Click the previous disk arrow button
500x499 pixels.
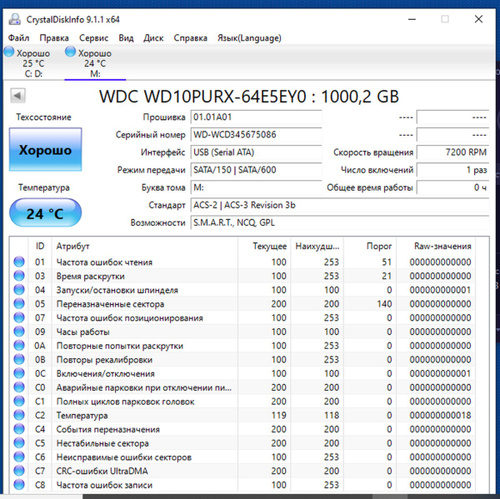[18, 96]
